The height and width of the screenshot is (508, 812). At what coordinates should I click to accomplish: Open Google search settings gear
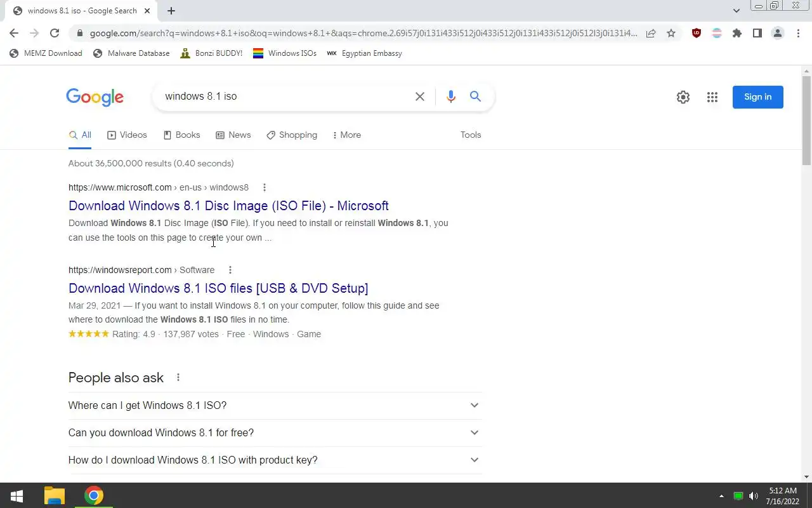[x=683, y=97]
